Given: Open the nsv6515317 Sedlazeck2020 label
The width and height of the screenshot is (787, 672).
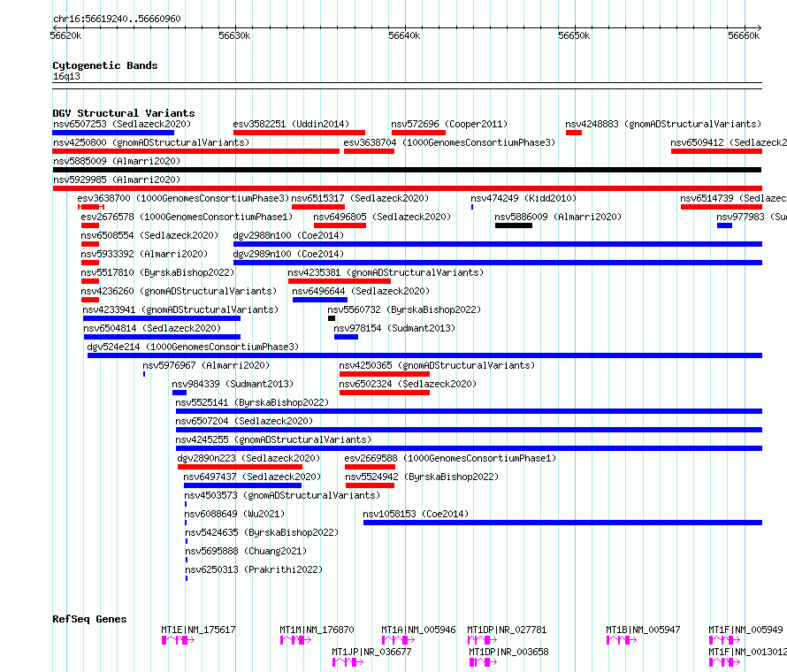Looking at the screenshot, I should click(x=360, y=198).
